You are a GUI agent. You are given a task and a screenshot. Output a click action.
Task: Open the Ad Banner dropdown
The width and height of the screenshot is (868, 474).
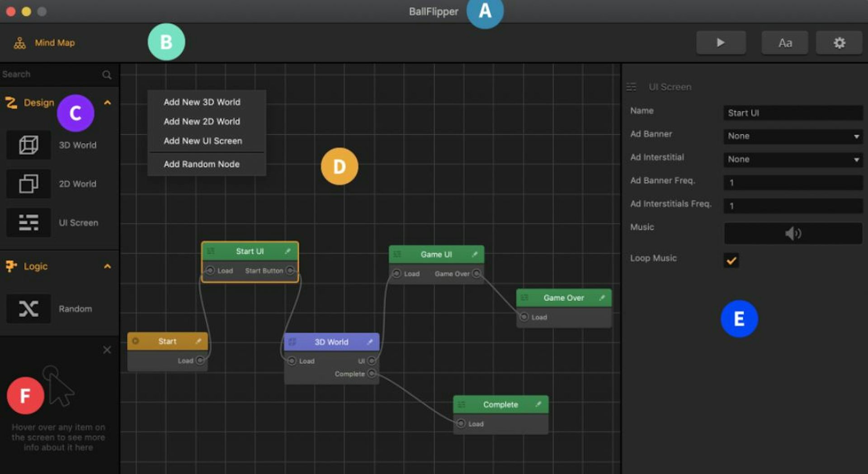pyautogui.click(x=793, y=136)
